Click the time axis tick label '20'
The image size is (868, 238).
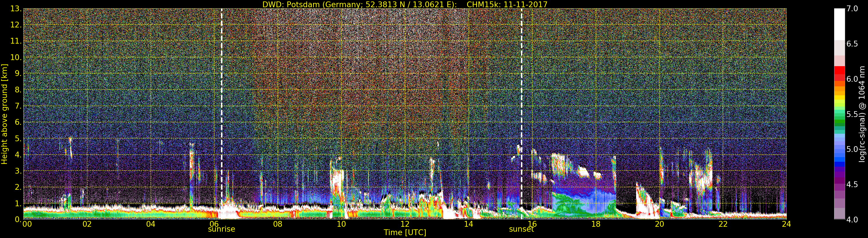coord(659,224)
